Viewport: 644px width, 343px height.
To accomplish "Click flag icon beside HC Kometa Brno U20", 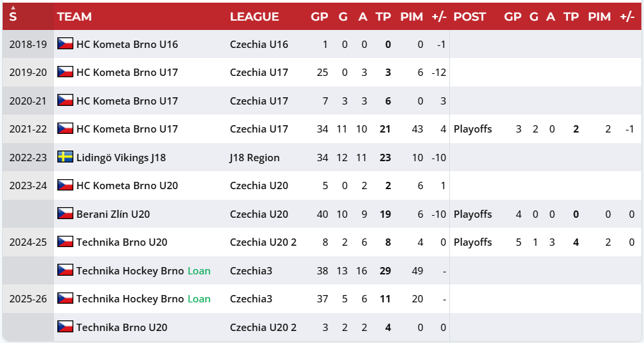I will click(x=65, y=185).
